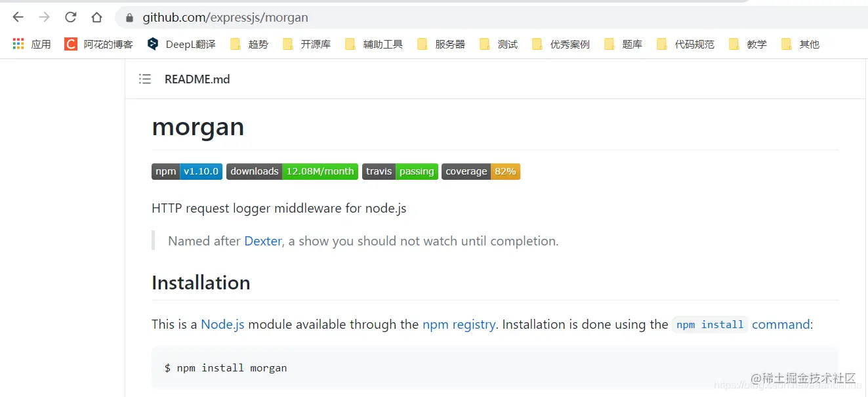
Task: Open the 题库 bookmark folder
Action: pos(623,44)
